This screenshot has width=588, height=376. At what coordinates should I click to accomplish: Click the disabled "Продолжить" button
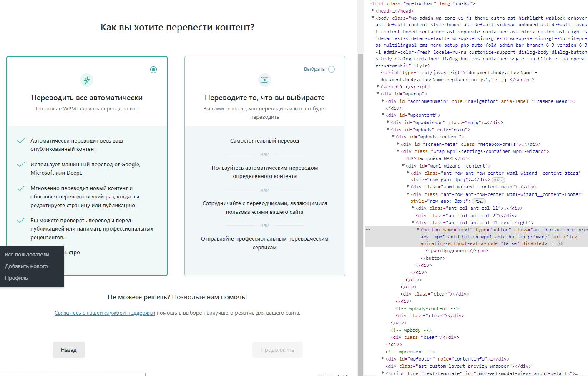(x=277, y=350)
